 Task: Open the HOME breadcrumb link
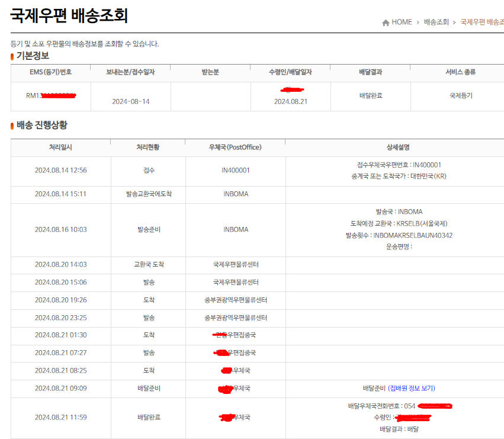tap(402, 22)
